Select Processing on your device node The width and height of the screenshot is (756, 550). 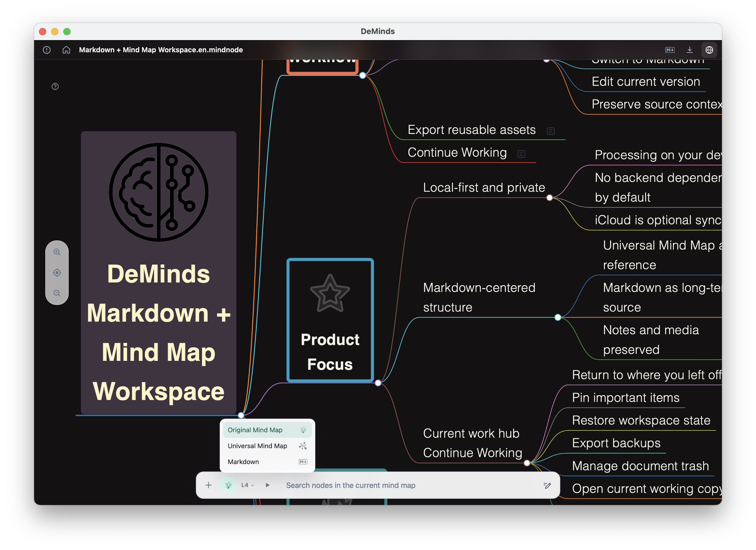[658, 155]
